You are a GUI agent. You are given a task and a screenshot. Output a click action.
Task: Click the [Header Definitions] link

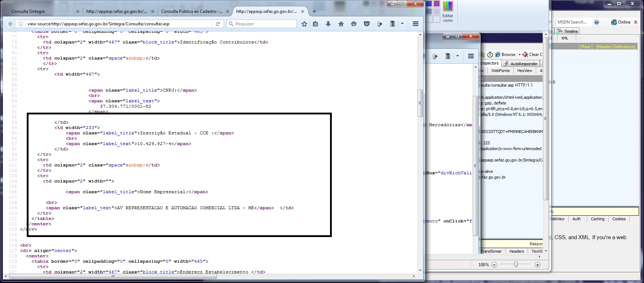point(615,47)
